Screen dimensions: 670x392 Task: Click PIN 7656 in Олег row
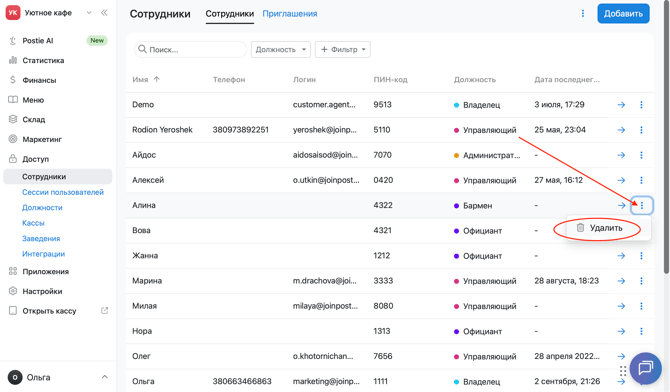coord(382,356)
